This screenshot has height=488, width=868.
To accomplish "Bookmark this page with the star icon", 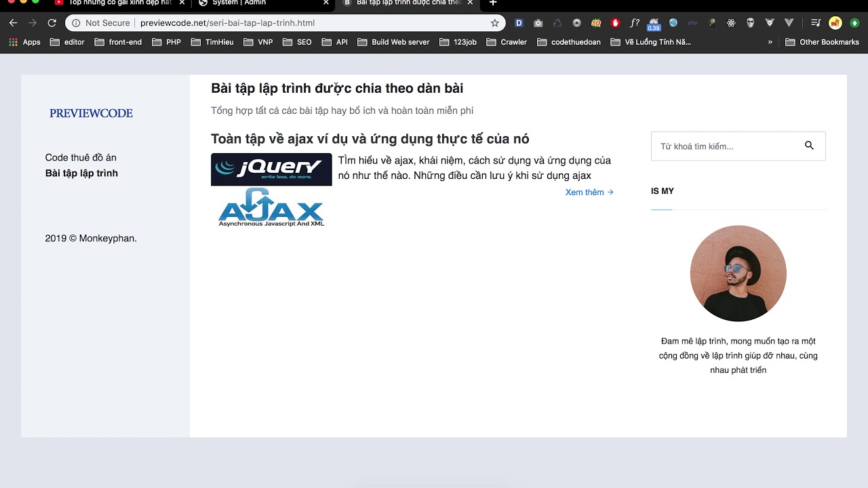I will tap(494, 23).
